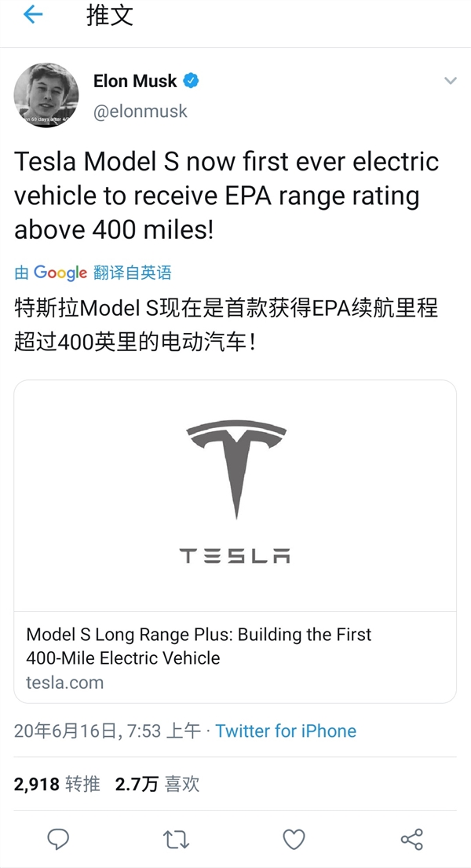View the 2,918 retweets list

57,783
